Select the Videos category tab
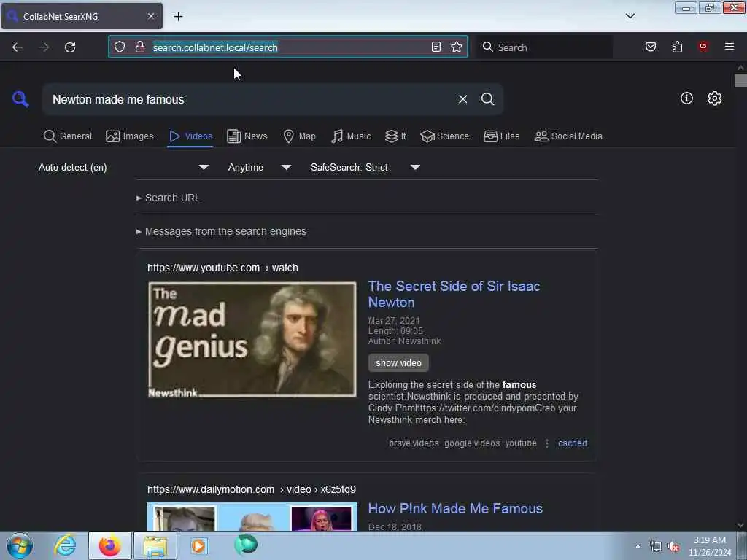The height and width of the screenshot is (560, 747). (190, 136)
